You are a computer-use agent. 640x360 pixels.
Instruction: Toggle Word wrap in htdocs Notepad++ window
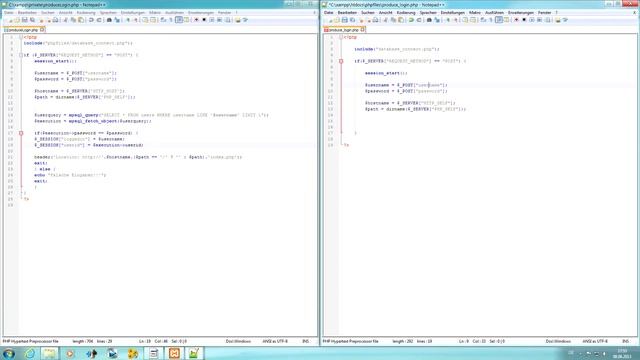pyautogui.click(x=483, y=20)
